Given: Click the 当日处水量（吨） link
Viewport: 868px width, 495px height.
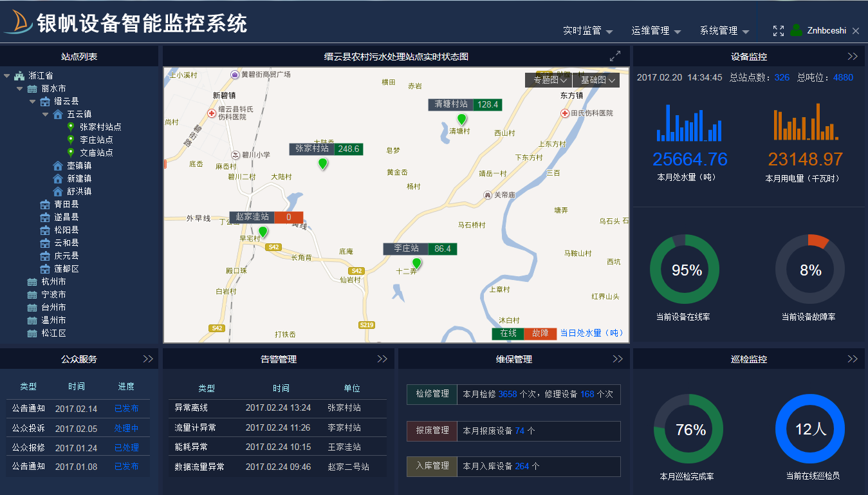Looking at the screenshot, I should point(592,333).
